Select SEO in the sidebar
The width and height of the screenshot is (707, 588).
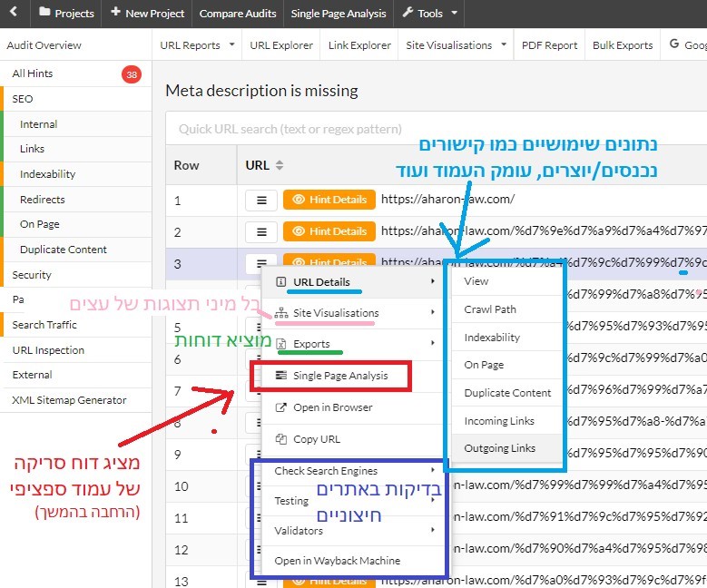tap(76, 99)
